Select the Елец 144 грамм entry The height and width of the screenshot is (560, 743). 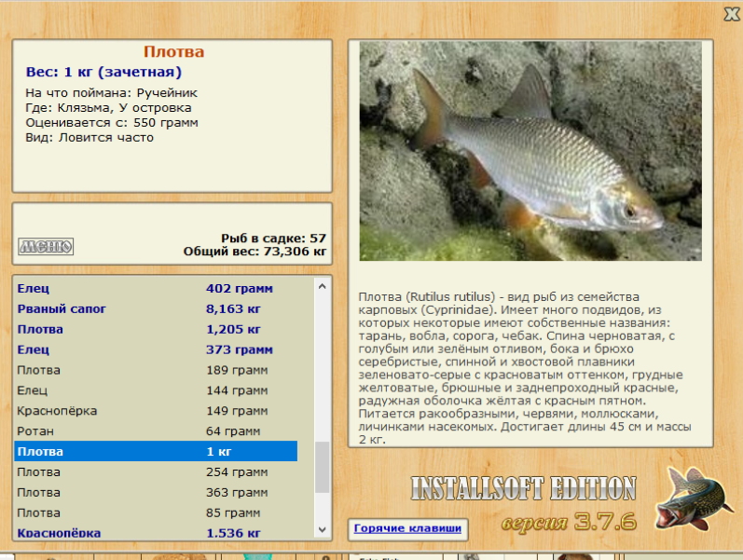tap(156, 389)
